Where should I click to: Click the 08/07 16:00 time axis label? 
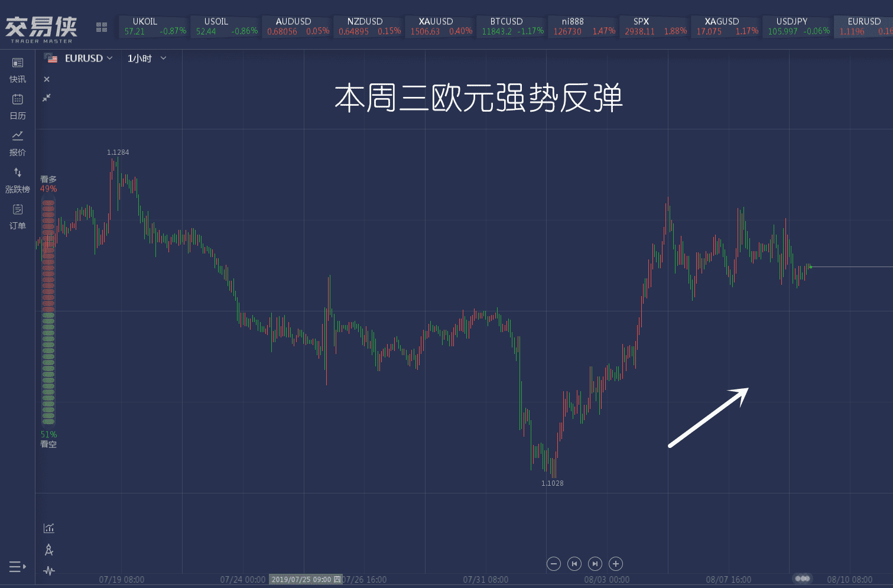tap(729, 580)
